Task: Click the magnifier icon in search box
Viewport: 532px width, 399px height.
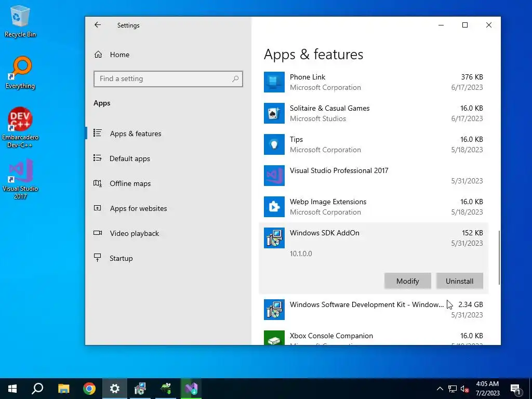Action: (x=235, y=79)
